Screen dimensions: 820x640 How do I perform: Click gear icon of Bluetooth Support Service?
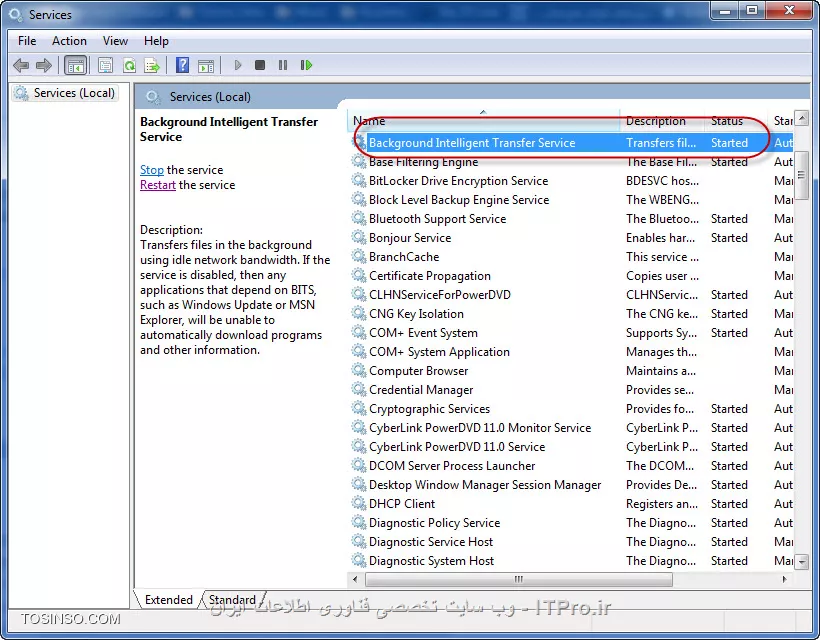coord(358,219)
